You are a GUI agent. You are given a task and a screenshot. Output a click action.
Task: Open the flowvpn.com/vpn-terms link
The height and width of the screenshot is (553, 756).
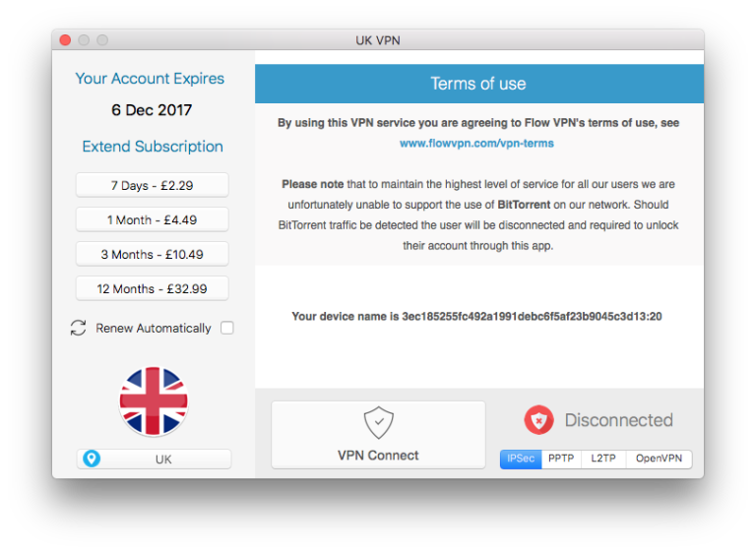tap(476, 144)
